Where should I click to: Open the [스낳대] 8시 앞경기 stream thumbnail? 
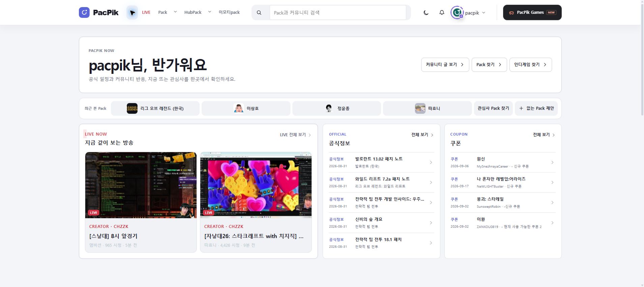pos(141,185)
